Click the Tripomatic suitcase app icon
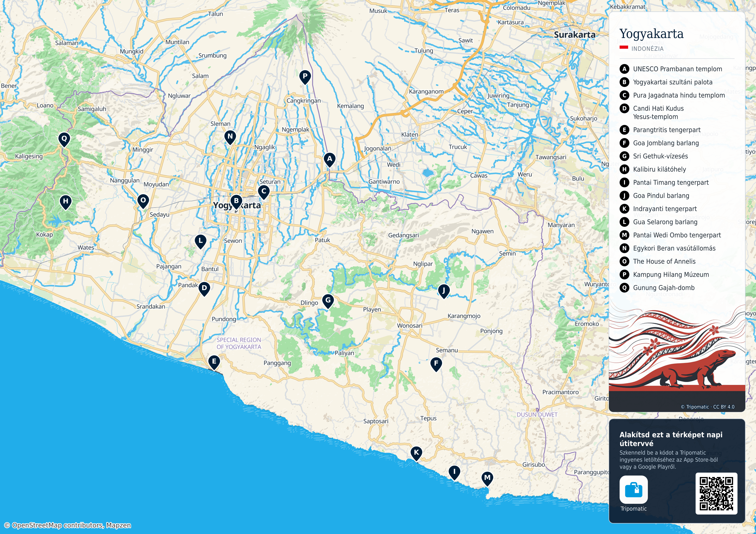This screenshot has width=756, height=534. (633, 489)
